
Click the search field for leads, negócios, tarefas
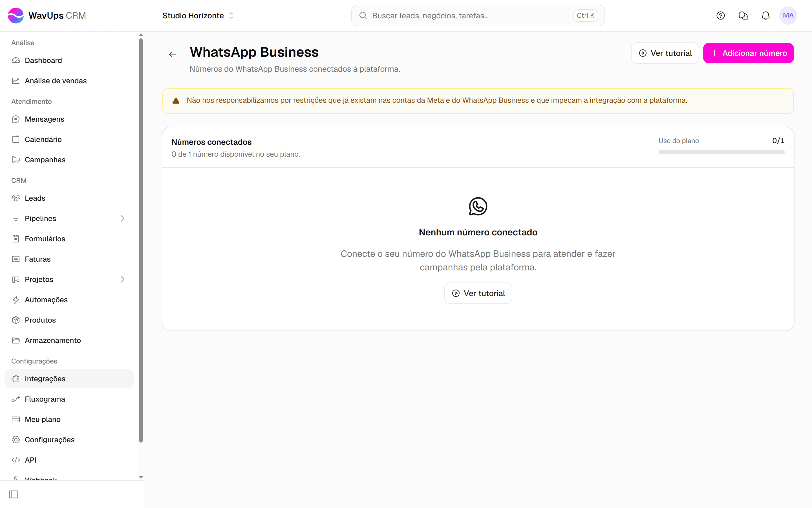coord(478,16)
